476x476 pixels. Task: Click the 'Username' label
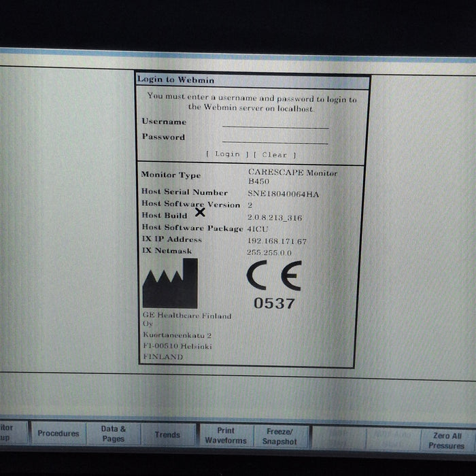[164, 122]
